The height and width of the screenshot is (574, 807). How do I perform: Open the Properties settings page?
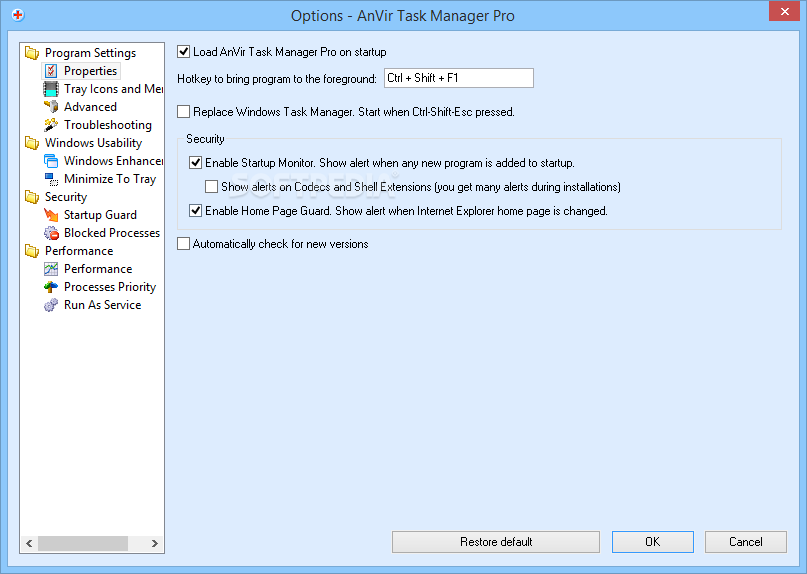pyautogui.click(x=91, y=71)
